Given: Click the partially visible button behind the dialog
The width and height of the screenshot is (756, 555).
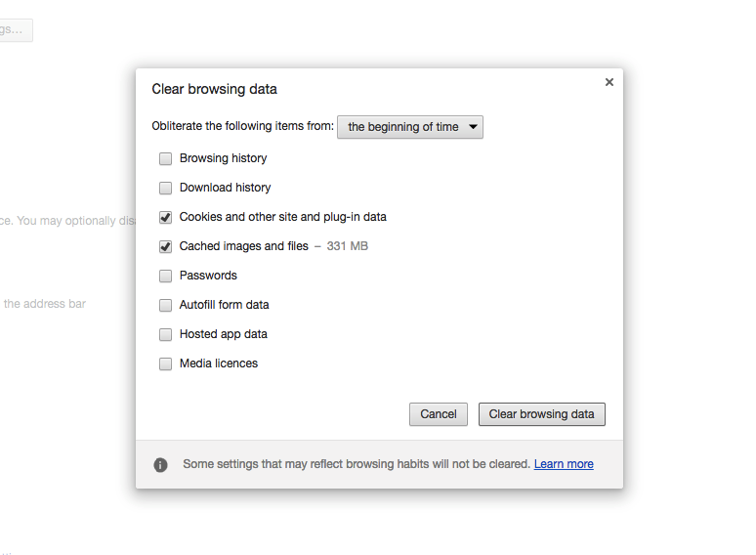Looking at the screenshot, I should (x=16, y=30).
